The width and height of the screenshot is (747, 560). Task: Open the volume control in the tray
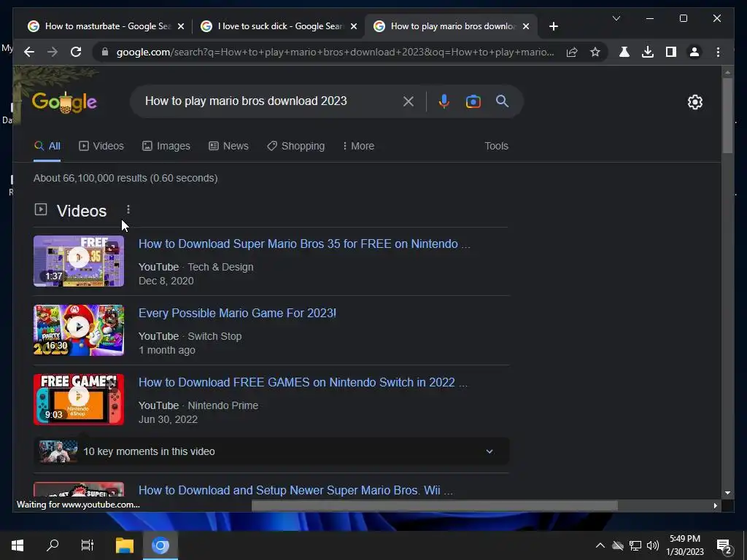click(x=653, y=545)
